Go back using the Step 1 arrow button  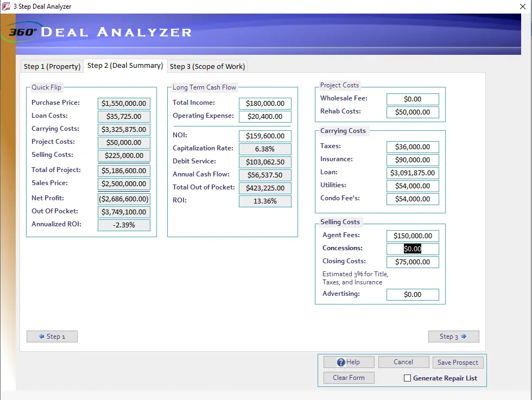coord(52,336)
